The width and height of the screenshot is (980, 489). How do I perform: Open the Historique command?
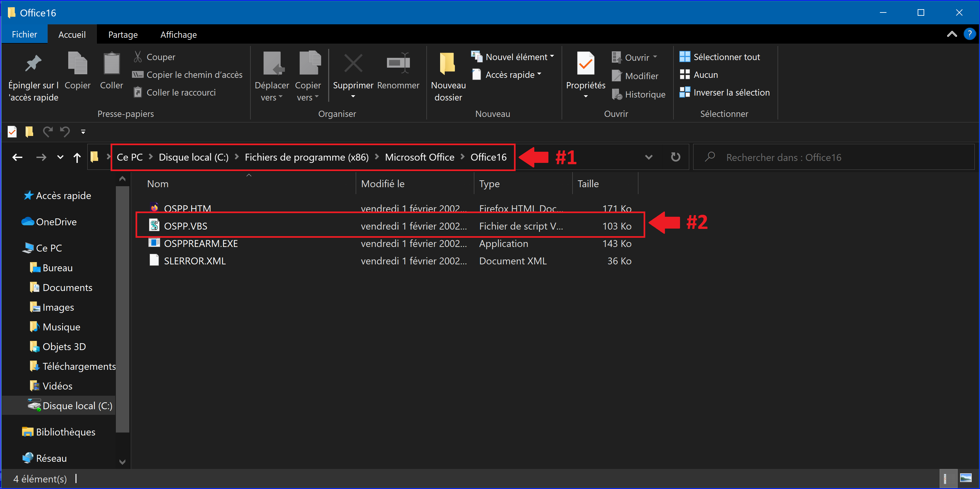click(638, 94)
